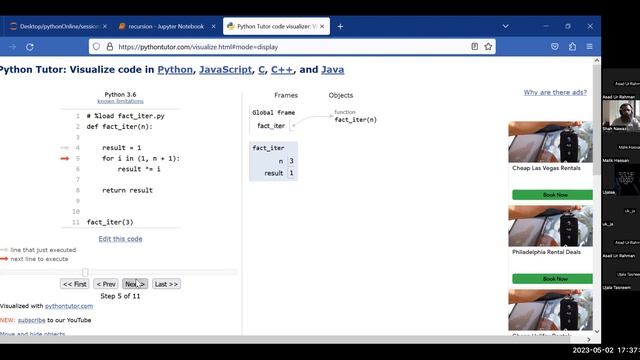The image size is (640, 360).
Task: Click code line 11 fact_iter(3)
Action: 110,222
